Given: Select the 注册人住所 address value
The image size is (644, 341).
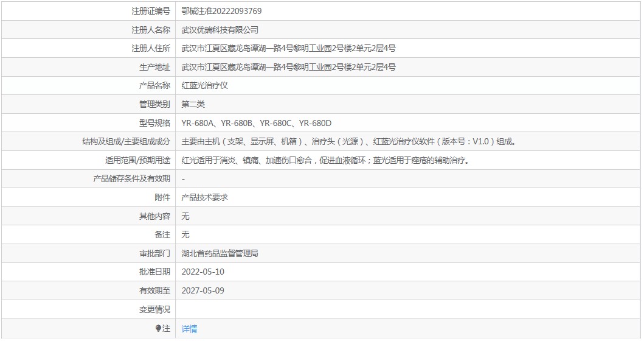Looking at the screenshot, I should pyautogui.click(x=288, y=49).
